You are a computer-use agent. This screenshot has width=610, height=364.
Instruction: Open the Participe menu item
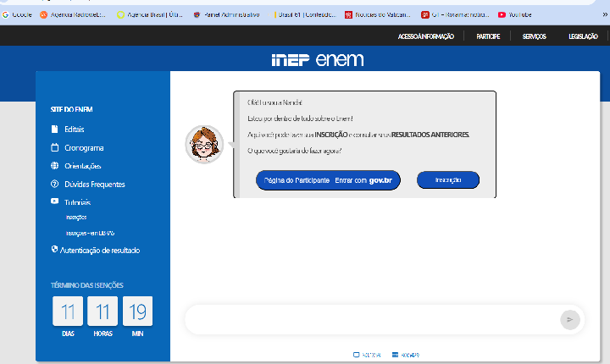click(488, 36)
